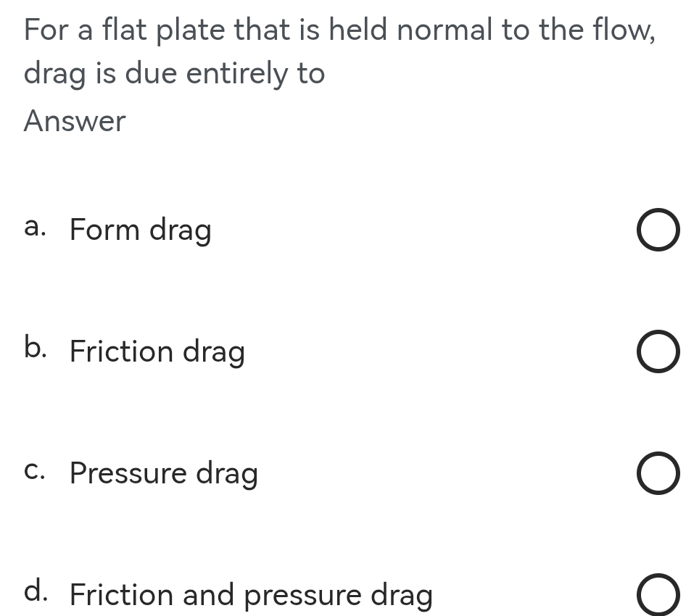Click the "c." option letter marker
This screenshot has width=686, height=616.
36,471
